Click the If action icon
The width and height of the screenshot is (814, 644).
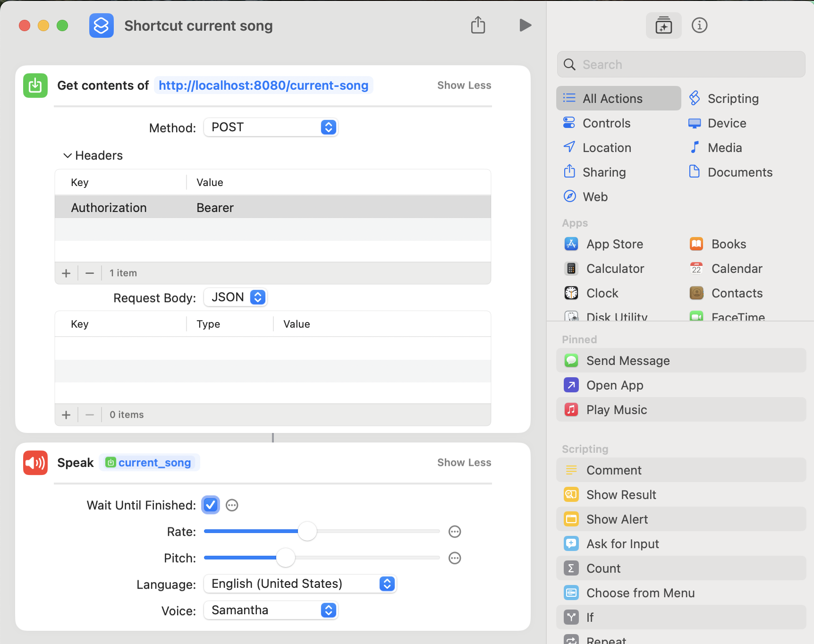pos(571,618)
